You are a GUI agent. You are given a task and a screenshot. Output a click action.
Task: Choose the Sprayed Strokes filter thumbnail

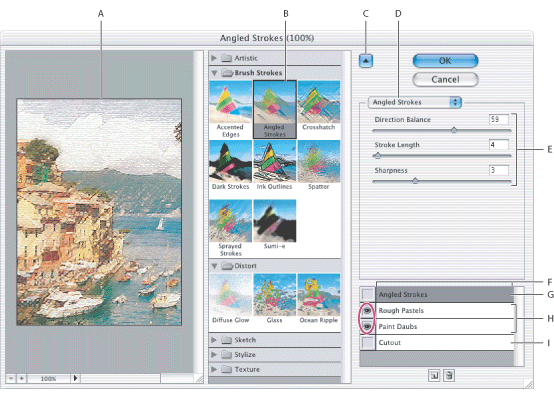230,221
